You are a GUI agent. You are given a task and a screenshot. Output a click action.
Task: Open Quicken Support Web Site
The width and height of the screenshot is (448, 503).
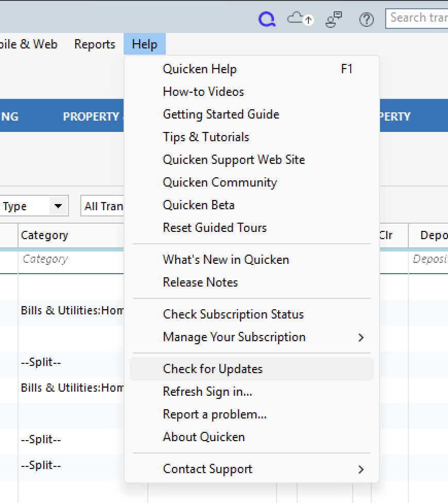[x=252, y=160]
